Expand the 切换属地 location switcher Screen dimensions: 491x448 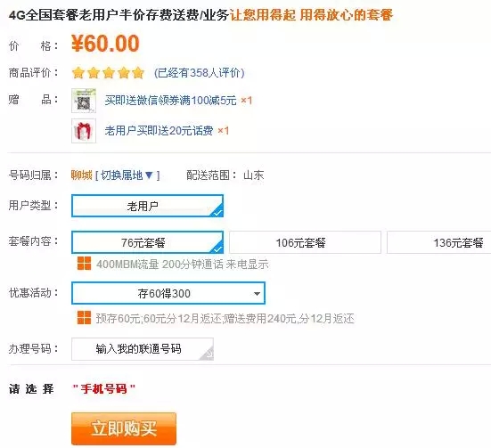[127, 175]
